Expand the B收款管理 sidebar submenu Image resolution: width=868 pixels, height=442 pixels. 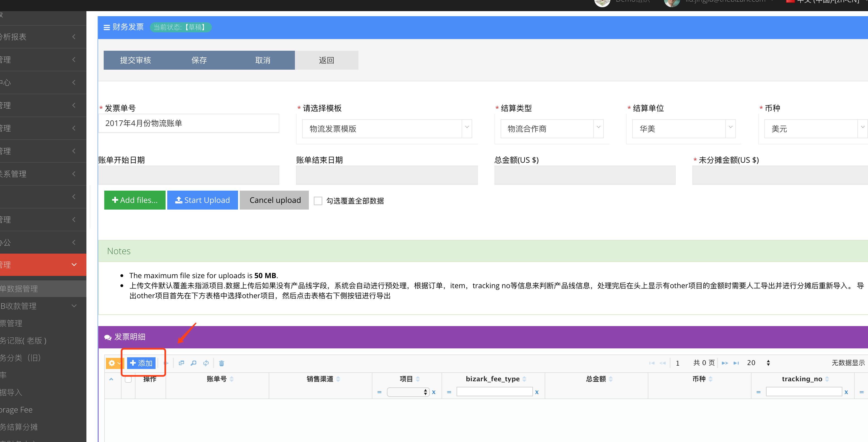pos(43,306)
